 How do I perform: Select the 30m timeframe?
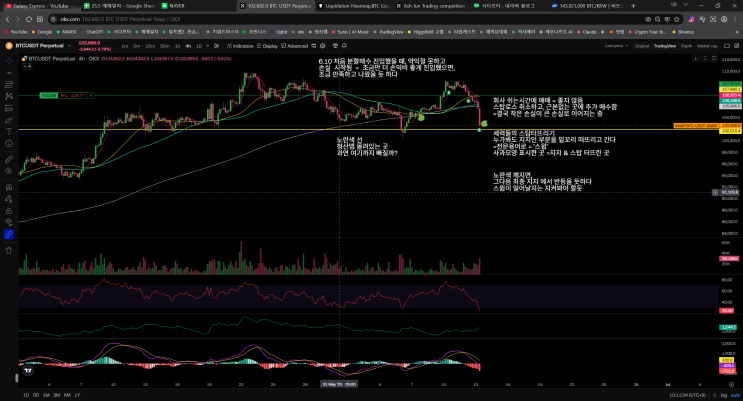coord(164,46)
